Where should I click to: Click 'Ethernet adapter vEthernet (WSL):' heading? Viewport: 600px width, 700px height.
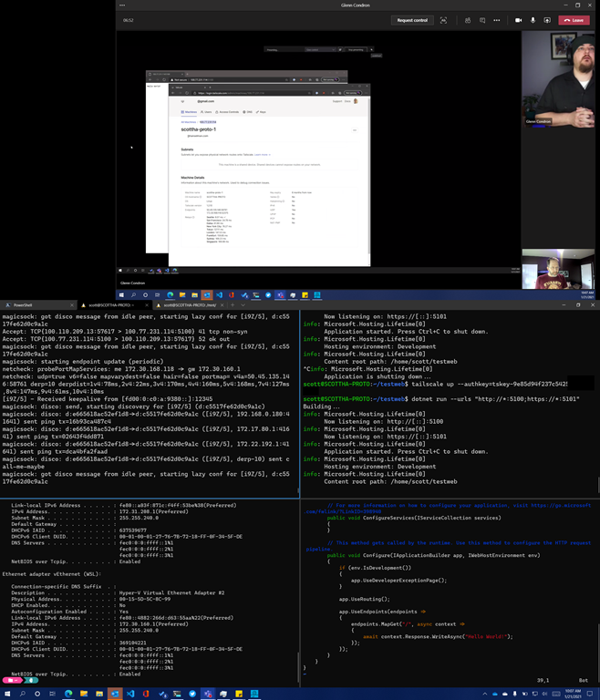[x=52, y=574]
